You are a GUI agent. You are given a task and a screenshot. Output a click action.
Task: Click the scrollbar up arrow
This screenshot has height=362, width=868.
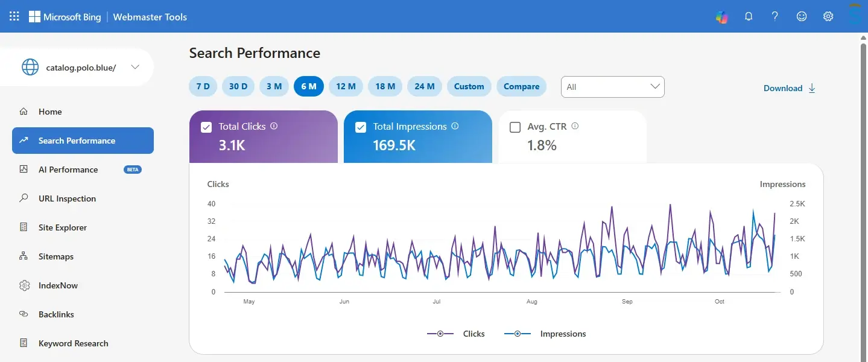tap(863, 37)
